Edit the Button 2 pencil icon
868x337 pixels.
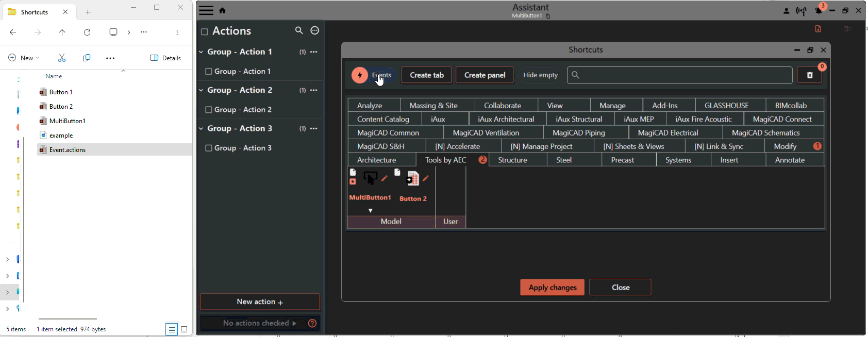click(x=426, y=178)
